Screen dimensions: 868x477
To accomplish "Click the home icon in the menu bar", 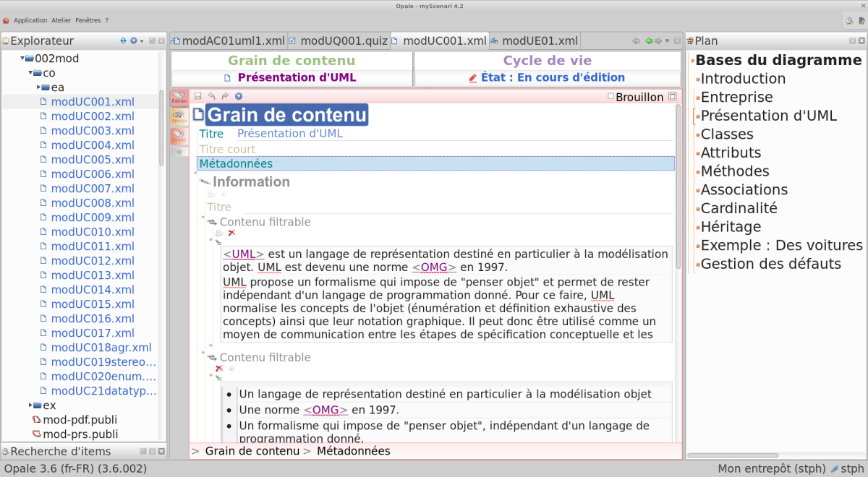I will click(x=7, y=21).
